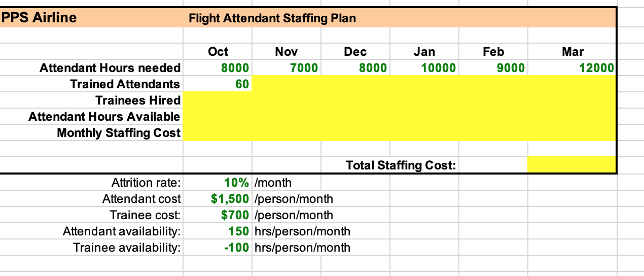Select the $700 trainee cost cell
Viewport: 644px width, 276px height.
point(218,215)
